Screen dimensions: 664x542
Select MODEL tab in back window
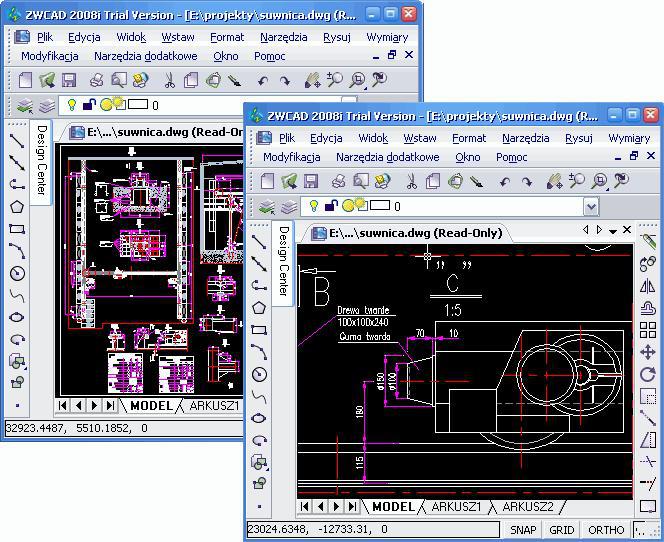pyautogui.click(x=151, y=406)
